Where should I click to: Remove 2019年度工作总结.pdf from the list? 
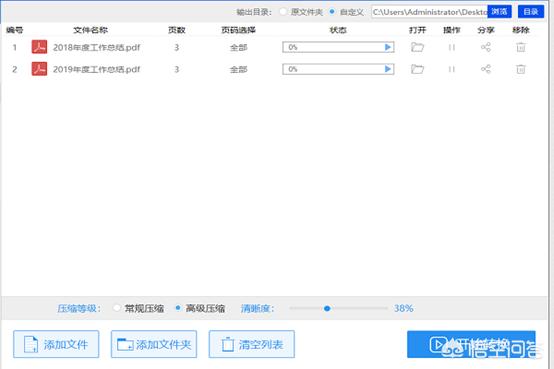coord(521,69)
